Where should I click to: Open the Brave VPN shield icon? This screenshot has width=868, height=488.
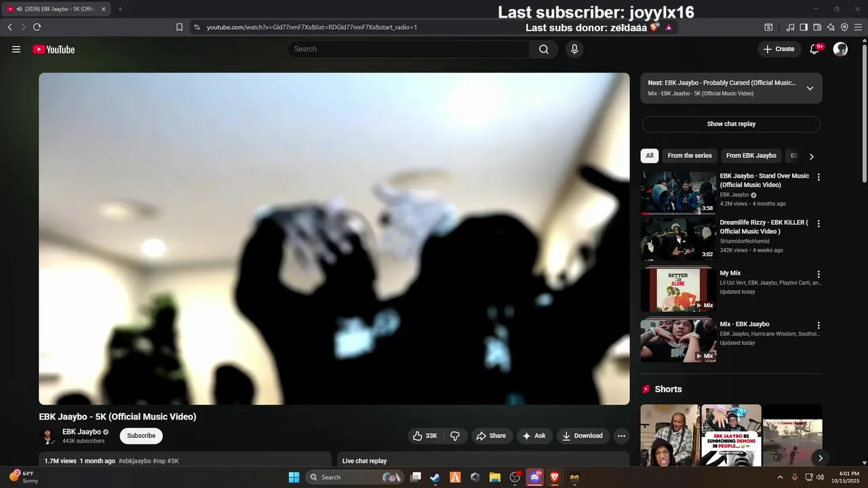pyautogui.click(x=844, y=27)
